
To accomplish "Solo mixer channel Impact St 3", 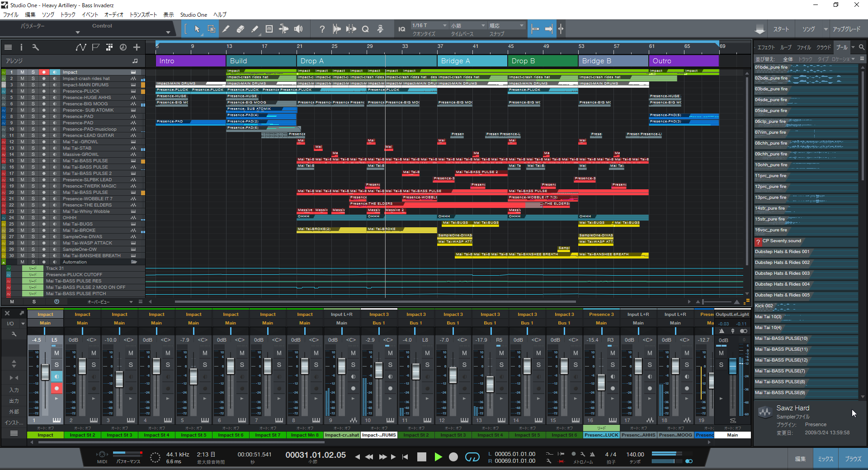I will [131, 365].
